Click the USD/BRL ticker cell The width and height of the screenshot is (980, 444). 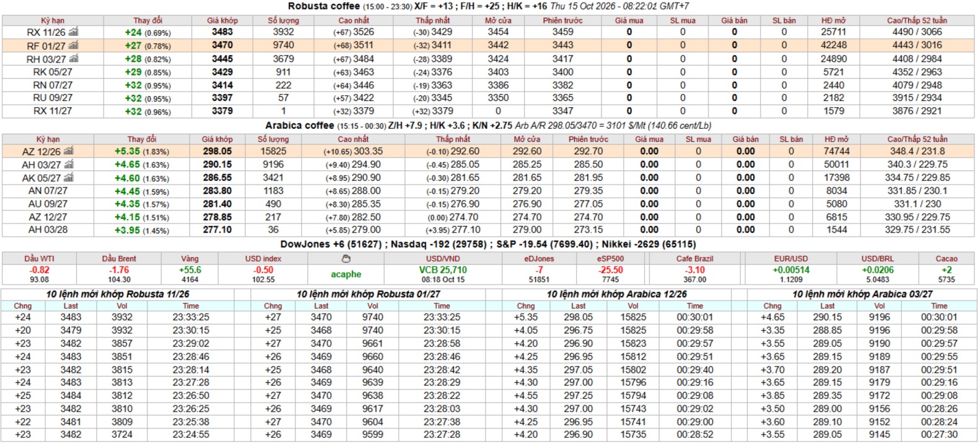tap(878, 269)
